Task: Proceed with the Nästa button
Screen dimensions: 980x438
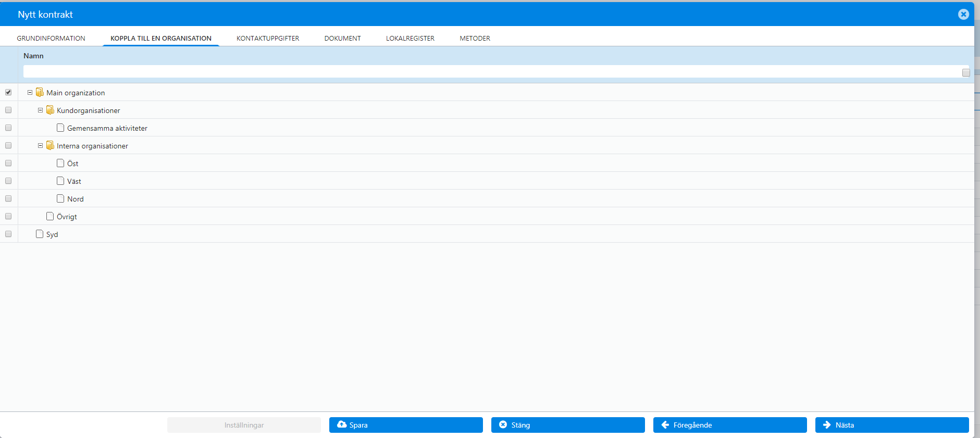Action: [892, 425]
